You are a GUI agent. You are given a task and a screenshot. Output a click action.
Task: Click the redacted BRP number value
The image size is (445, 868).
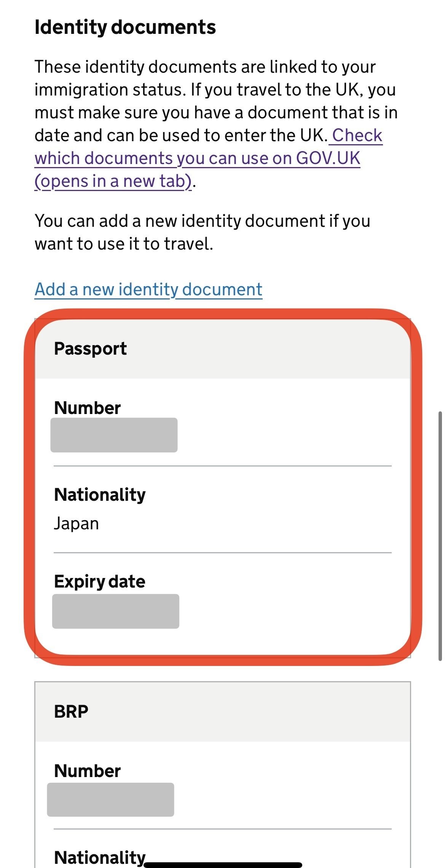(x=110, y=800)
